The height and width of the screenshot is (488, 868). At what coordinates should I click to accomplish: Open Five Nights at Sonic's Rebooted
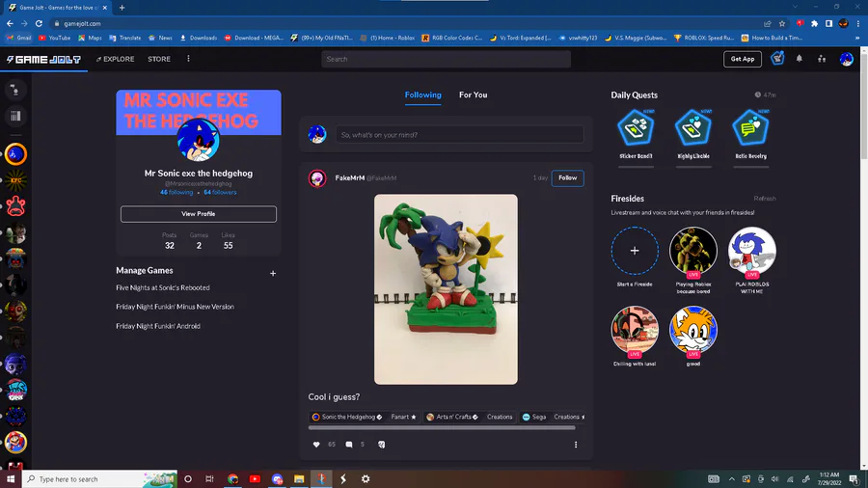(x=163, y=287)
